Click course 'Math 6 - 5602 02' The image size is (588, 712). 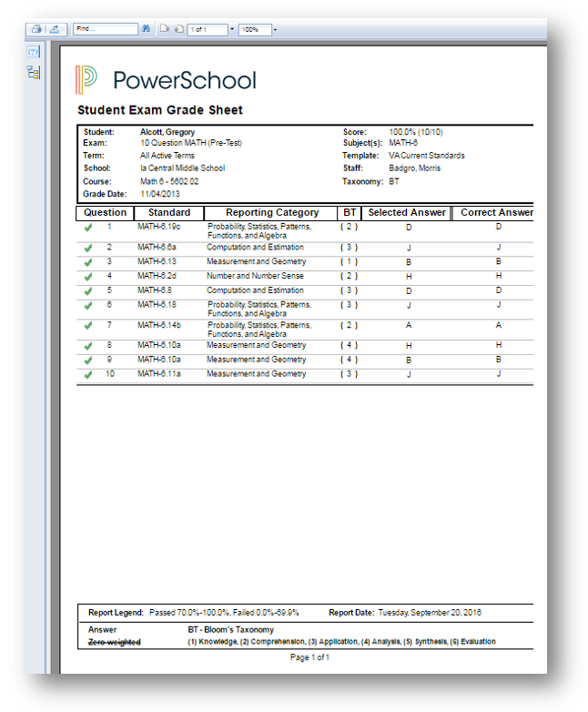(x=169, y=181)
